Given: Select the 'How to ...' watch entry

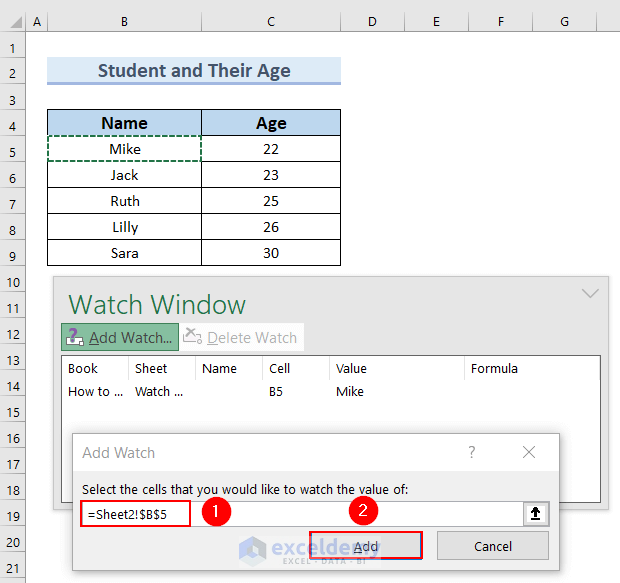Looking at the screenshot, I should tap(95, 392).
